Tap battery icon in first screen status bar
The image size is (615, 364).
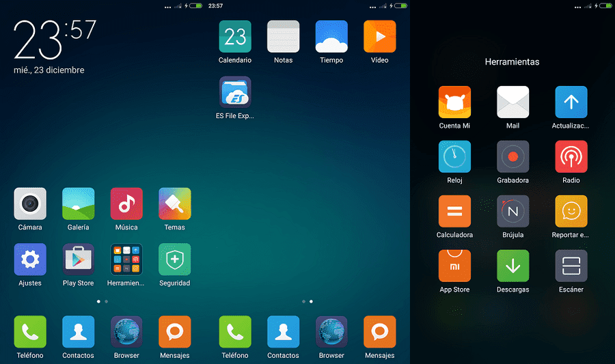tap(195, 6)
